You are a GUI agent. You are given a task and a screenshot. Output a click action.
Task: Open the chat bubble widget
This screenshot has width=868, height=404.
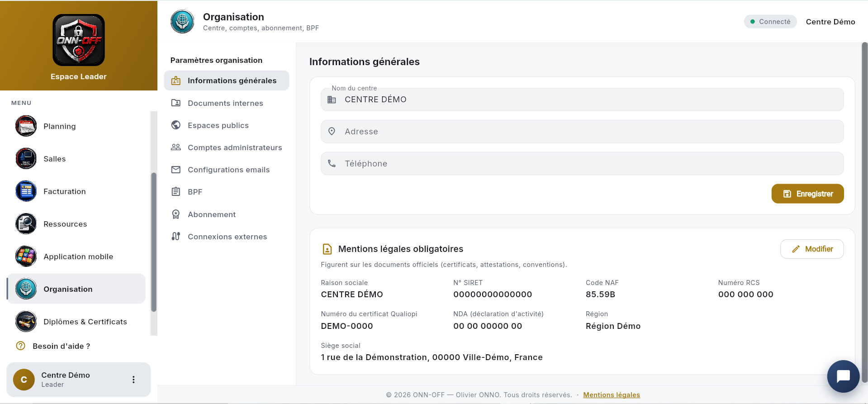[844, 376]
